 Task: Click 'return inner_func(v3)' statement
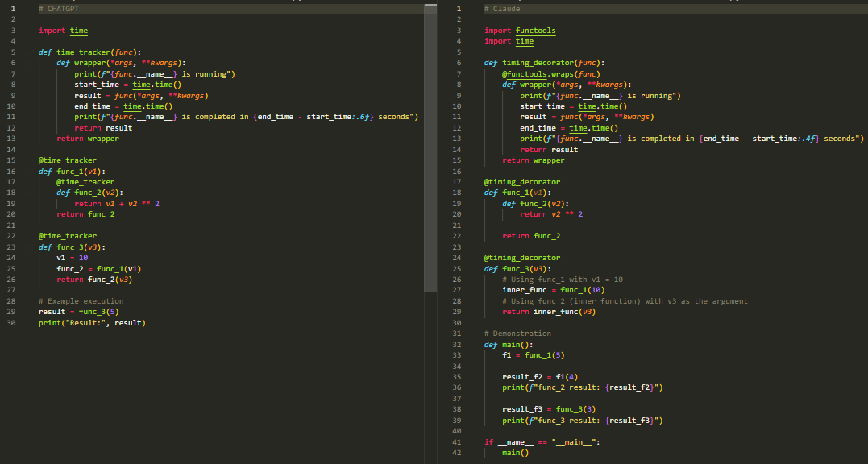click(549, 312)
